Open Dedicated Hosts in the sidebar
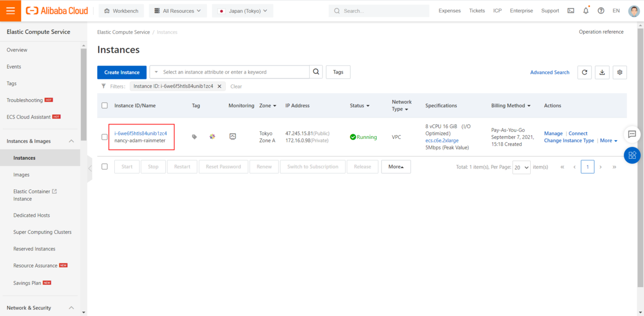Screen dimensions: 644x316 [32, 215]
